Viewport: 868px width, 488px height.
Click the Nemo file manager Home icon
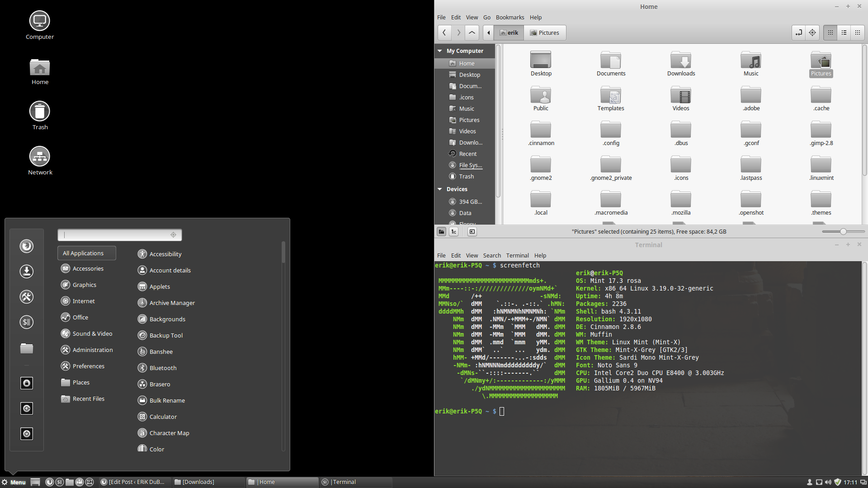coord(466,62)
